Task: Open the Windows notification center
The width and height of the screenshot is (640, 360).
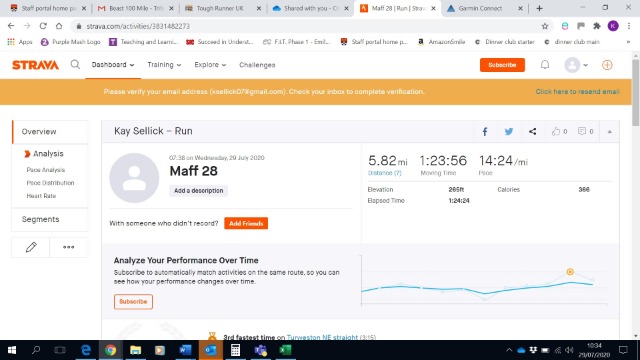Action: tap(623, 350)
